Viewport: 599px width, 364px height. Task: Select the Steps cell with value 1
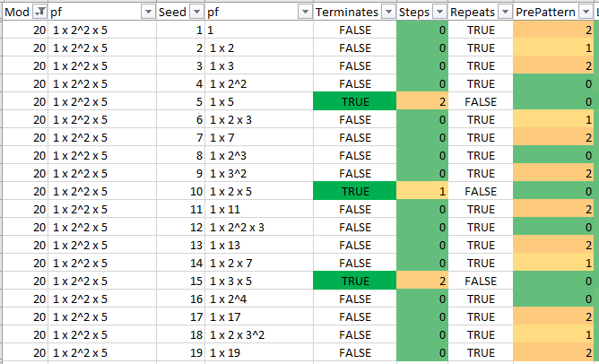point(422,191)
